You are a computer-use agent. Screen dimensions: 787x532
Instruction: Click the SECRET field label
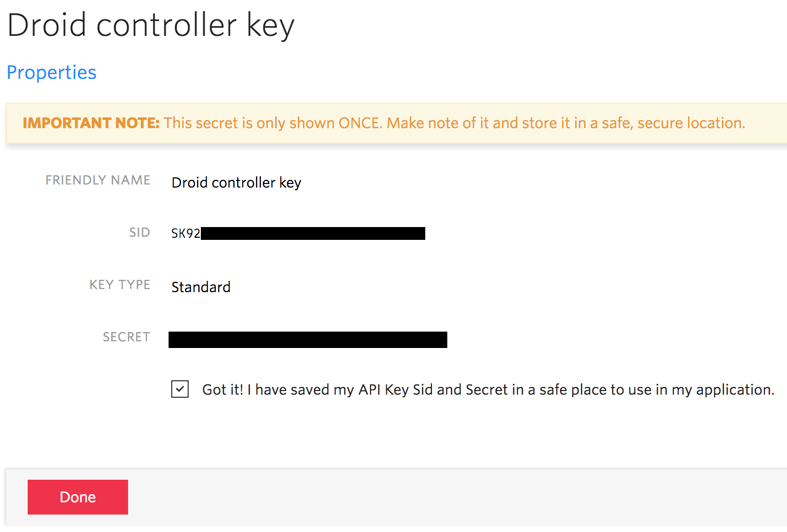click(x=127, y=337)
